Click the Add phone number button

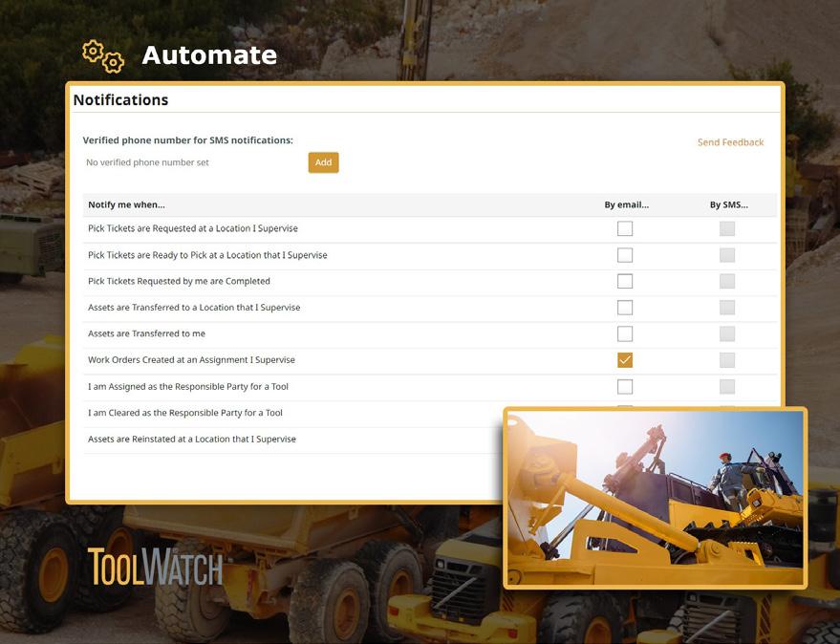pyautogui.click(x=323, y=162)
